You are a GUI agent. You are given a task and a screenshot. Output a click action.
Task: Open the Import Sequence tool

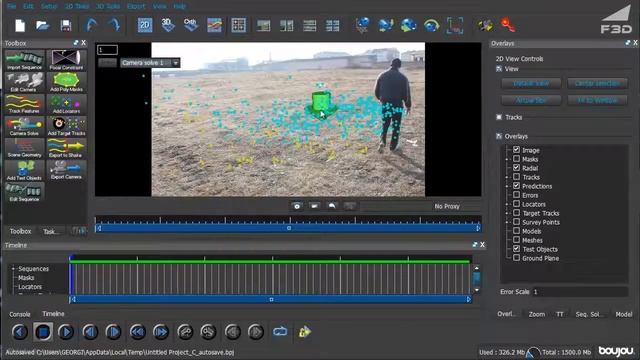[24, 60]
